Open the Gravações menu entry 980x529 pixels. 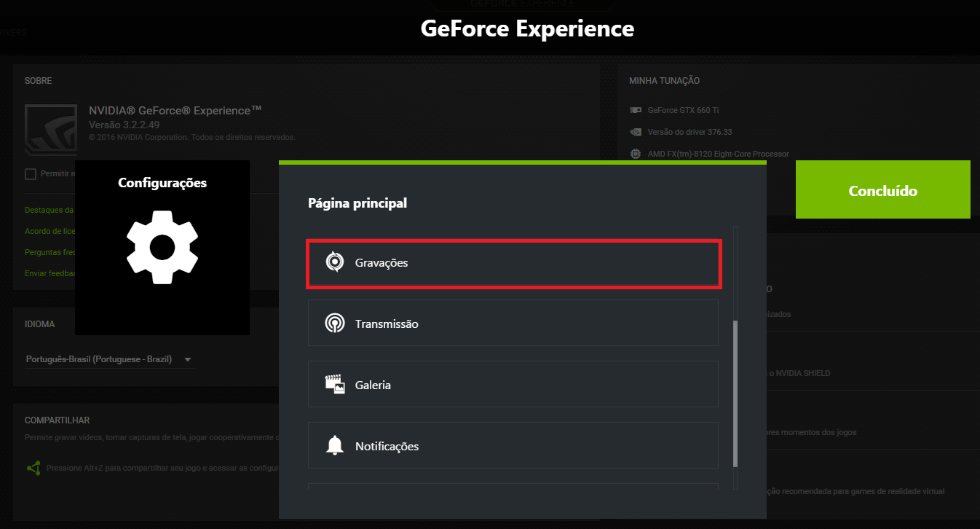tap(513, 263)
